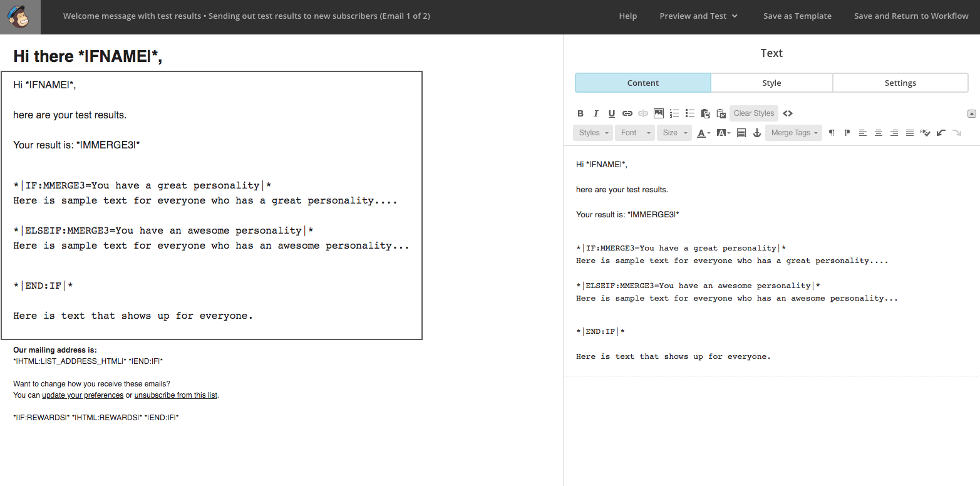Image resolution: width=980 pixels, height=486 pixels.
Task: Align text left
Action: point(863,133)
